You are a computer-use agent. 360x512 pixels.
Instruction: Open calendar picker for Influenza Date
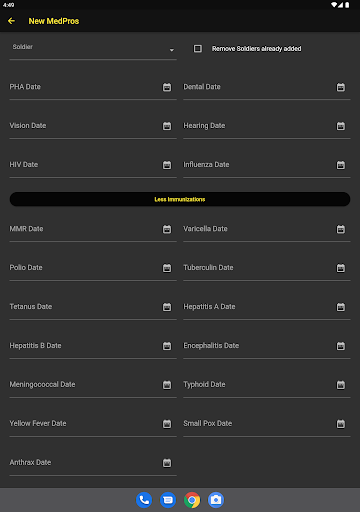(x=341, y=165)
